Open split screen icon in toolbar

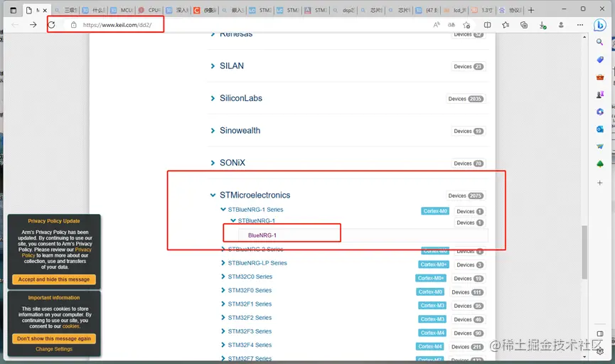487,25
